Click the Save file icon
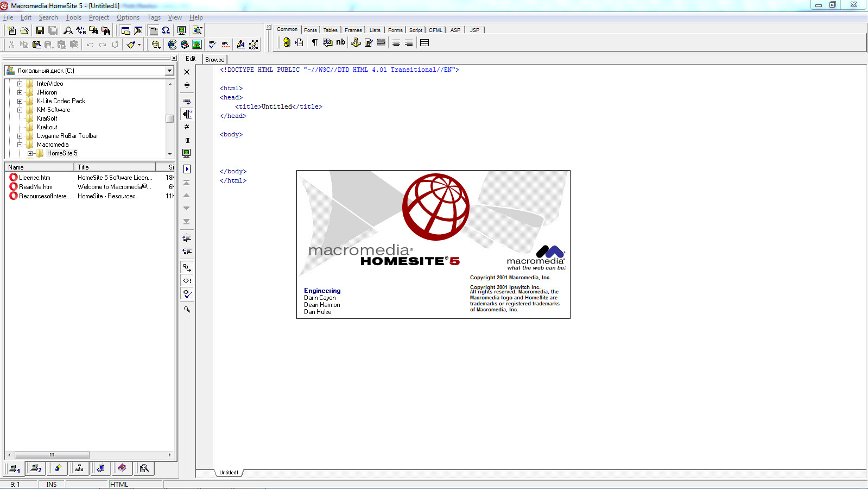The height and width of the screenshot is (489, 868). point(40,31)
